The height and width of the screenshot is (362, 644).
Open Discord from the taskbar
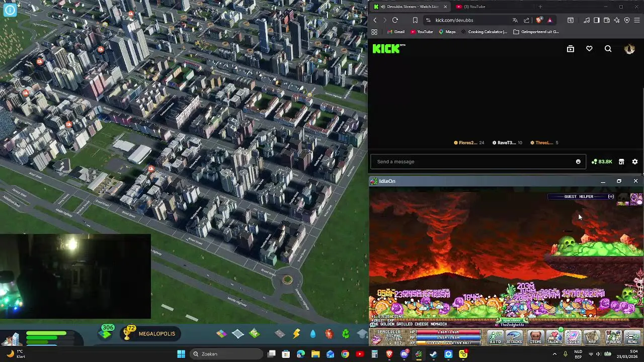[x=404, y=354]
